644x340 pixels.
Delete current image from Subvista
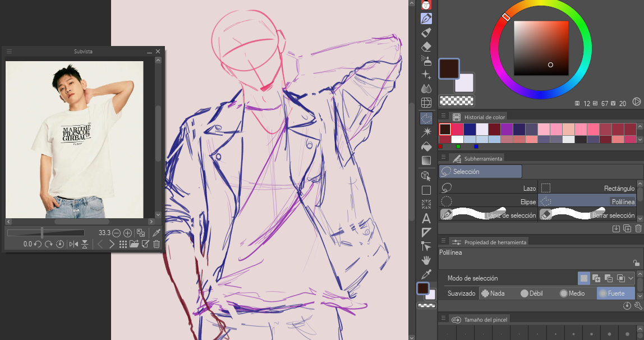(x=157, y=244)
